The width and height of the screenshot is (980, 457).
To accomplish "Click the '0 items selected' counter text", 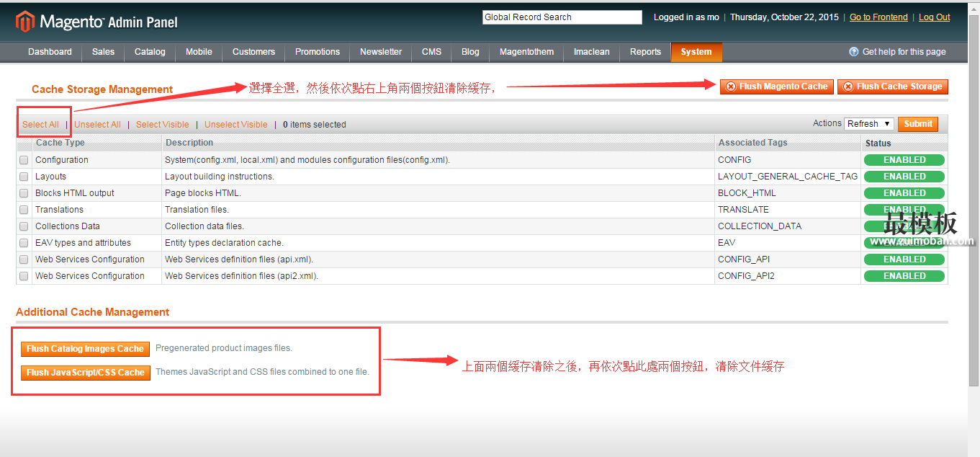I will pyautogui.click(x=315, y=125).
